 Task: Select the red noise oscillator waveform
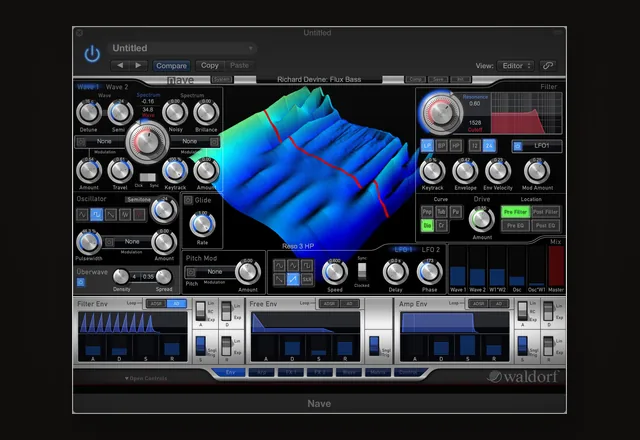(x=139, y=214)
